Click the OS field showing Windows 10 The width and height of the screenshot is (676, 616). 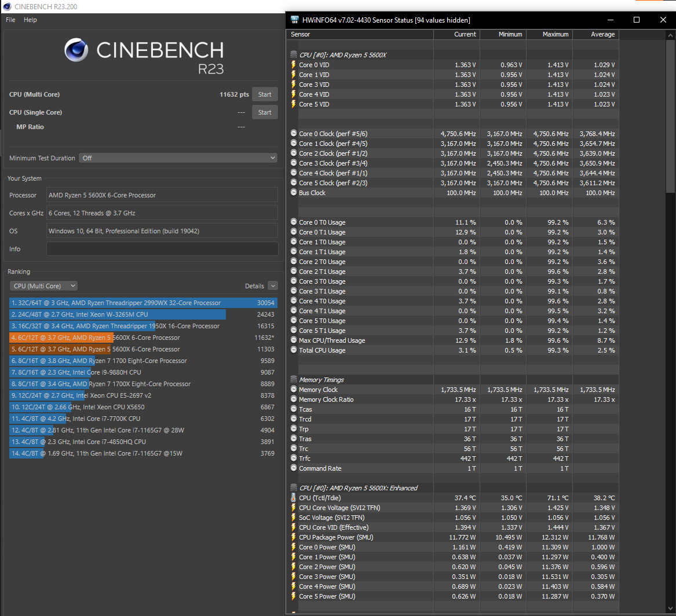coord(162,231)
